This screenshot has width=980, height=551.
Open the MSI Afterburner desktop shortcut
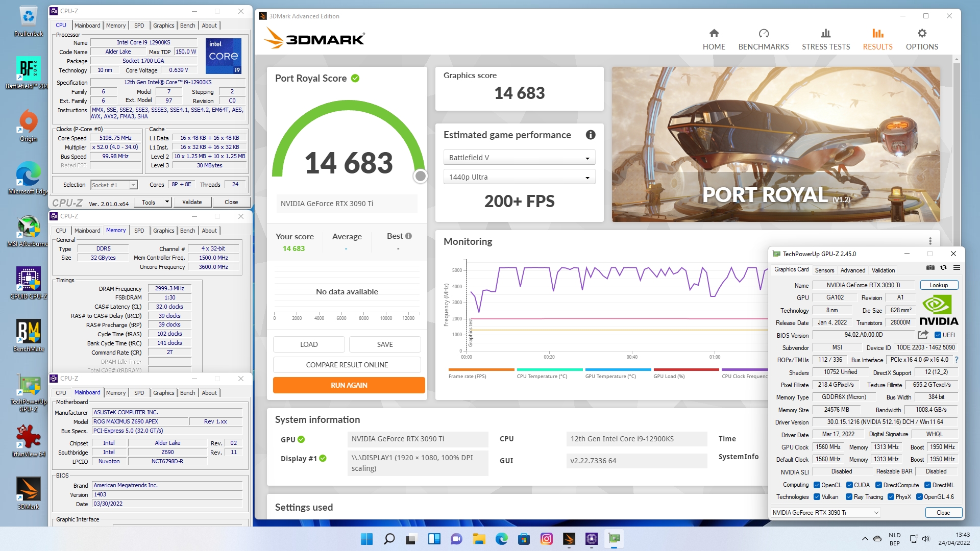(29, 231)
